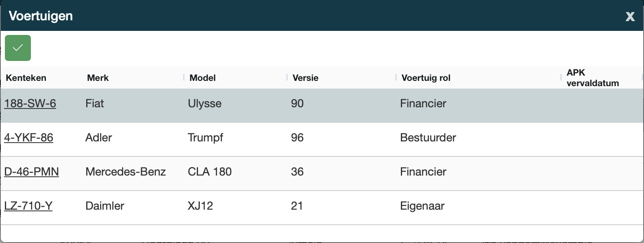The width and height of the screenshot is (644, 243).
Task: Sort by Kenteken column header
Action: coord(26,78)
